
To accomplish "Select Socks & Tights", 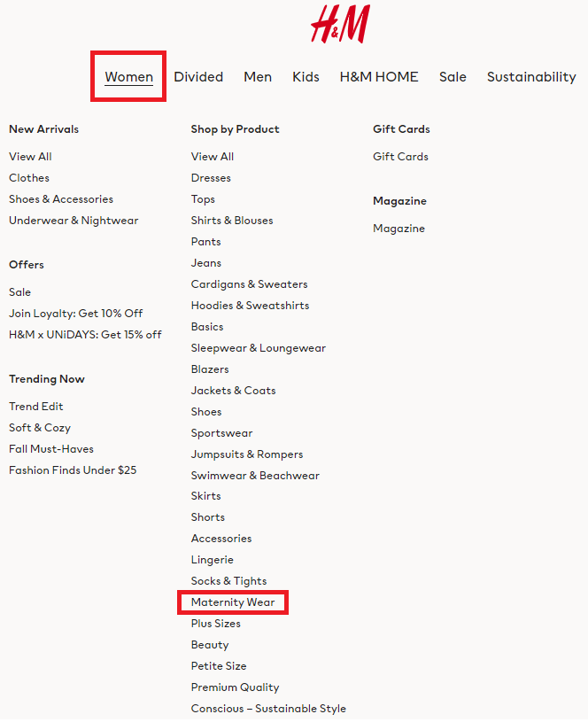I will click(228, 581).
